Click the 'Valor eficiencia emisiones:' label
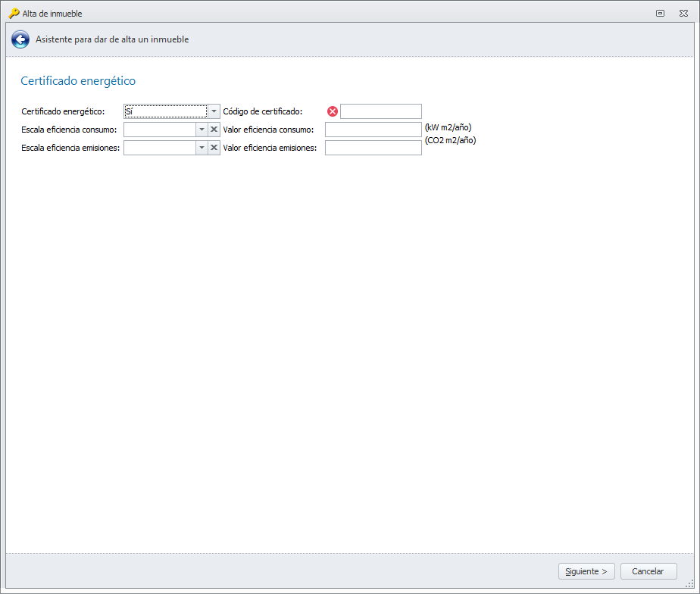Screen dimensions: 700x594 (270, 148)
